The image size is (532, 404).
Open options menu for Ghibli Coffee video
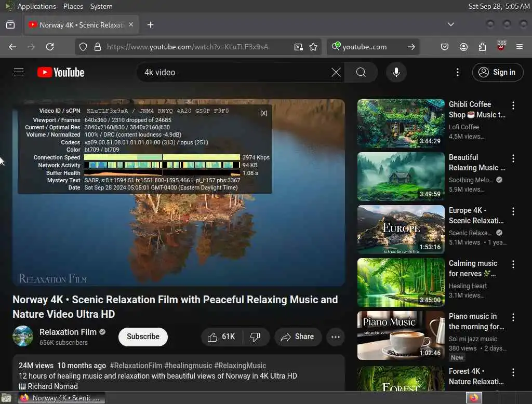pos(513,105)
